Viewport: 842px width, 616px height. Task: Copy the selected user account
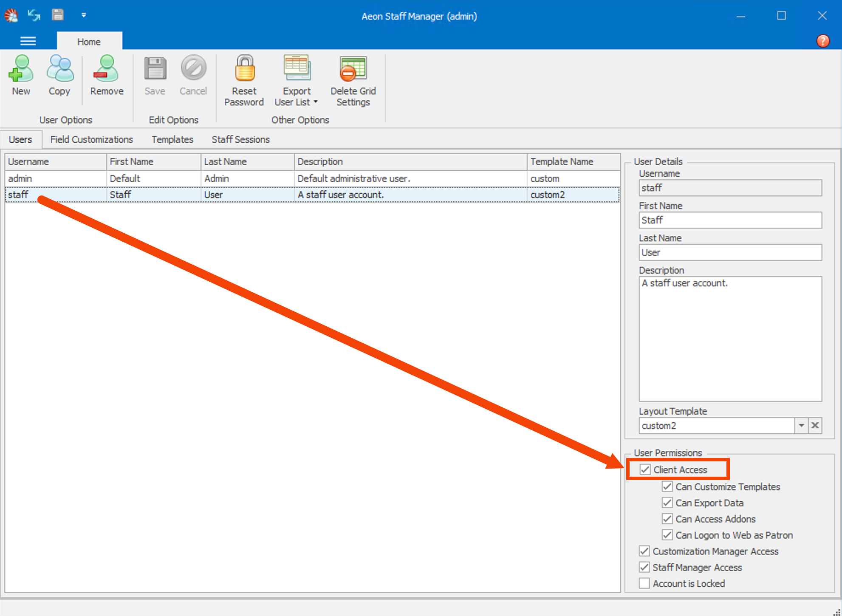(x=59, y=76)
